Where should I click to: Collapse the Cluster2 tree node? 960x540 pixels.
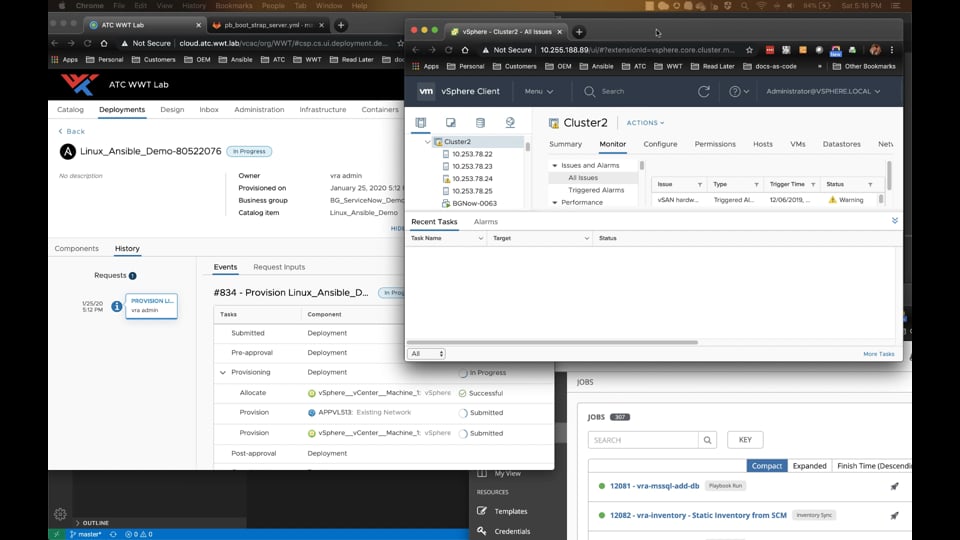(428, 142)
